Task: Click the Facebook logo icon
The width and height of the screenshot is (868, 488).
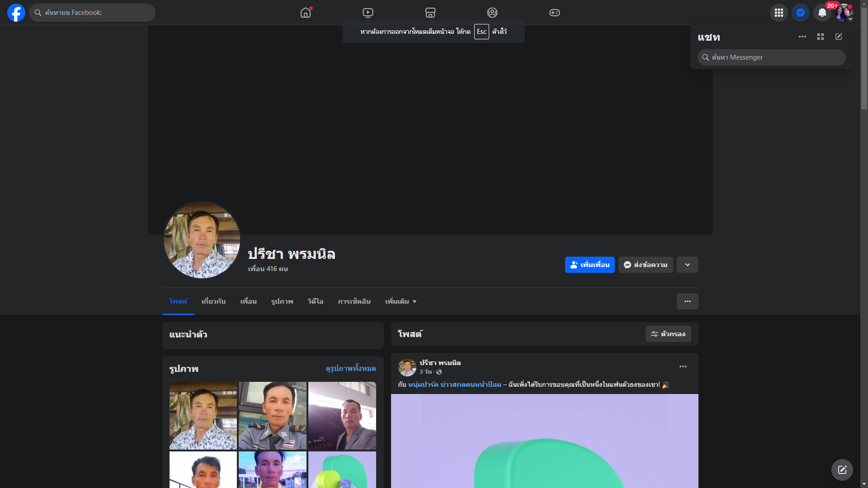Action: pyautogui.click(x=16, y=13)
